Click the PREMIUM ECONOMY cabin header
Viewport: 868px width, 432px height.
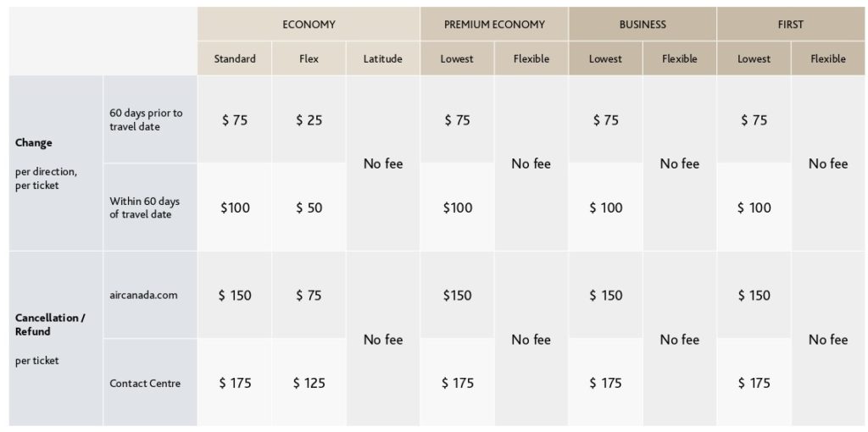coord(494,25)
